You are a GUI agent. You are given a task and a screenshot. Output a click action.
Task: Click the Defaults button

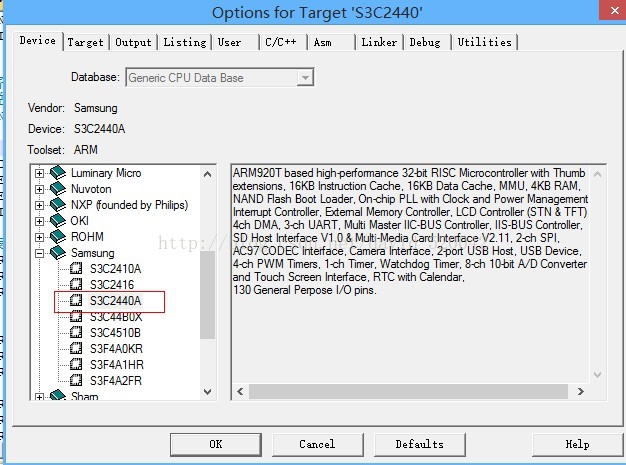pos(420,444)
